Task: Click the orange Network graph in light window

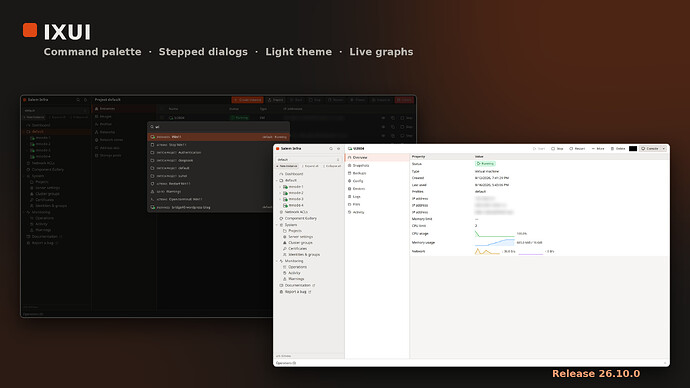Action: pos(487,251)
